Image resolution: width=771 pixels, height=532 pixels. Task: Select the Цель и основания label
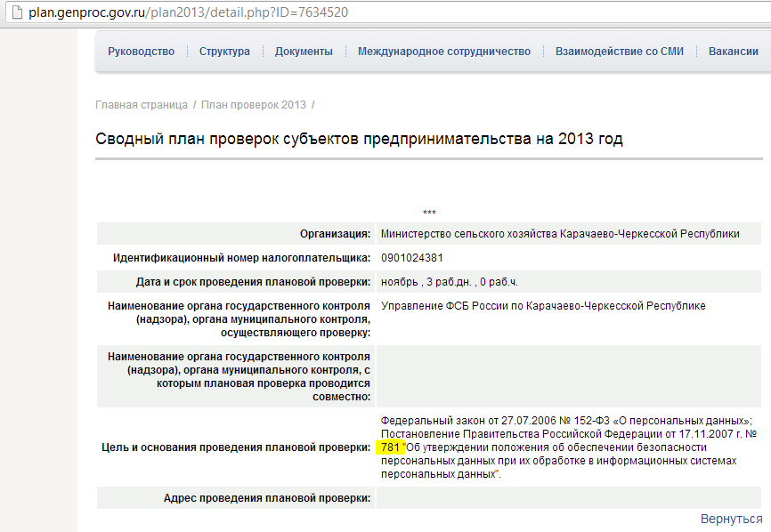[236, 447]
